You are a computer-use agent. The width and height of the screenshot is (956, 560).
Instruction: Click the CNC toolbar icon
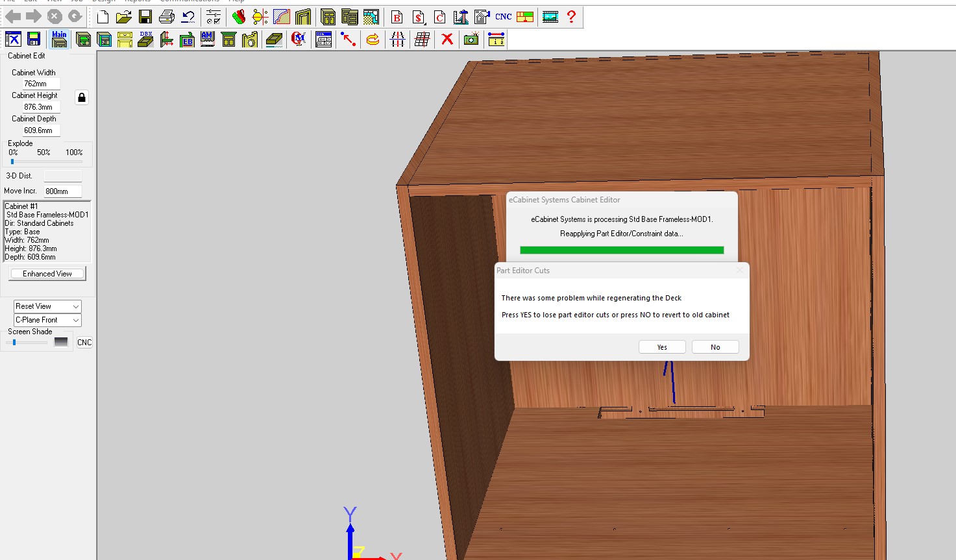point(504,17)
